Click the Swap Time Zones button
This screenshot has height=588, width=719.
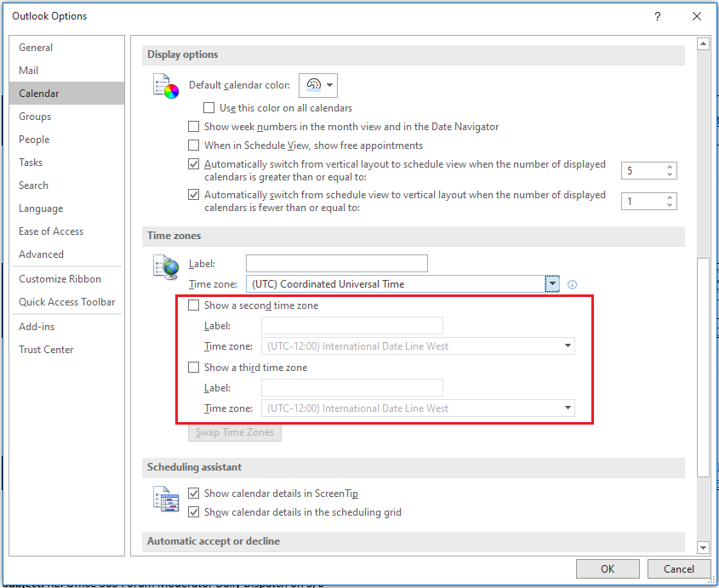235,432
